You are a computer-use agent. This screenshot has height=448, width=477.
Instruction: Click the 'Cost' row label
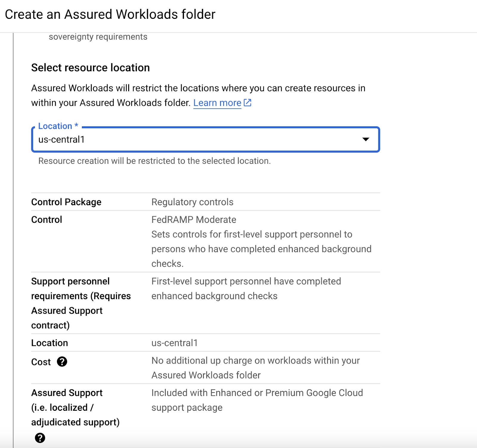click(41, 362)
